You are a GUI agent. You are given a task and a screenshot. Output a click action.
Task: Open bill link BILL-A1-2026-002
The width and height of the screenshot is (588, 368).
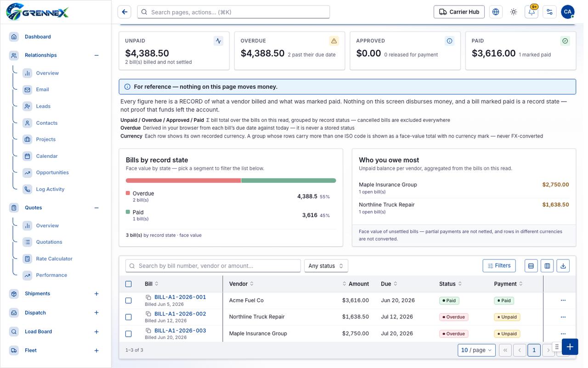(x=180, y=314)
